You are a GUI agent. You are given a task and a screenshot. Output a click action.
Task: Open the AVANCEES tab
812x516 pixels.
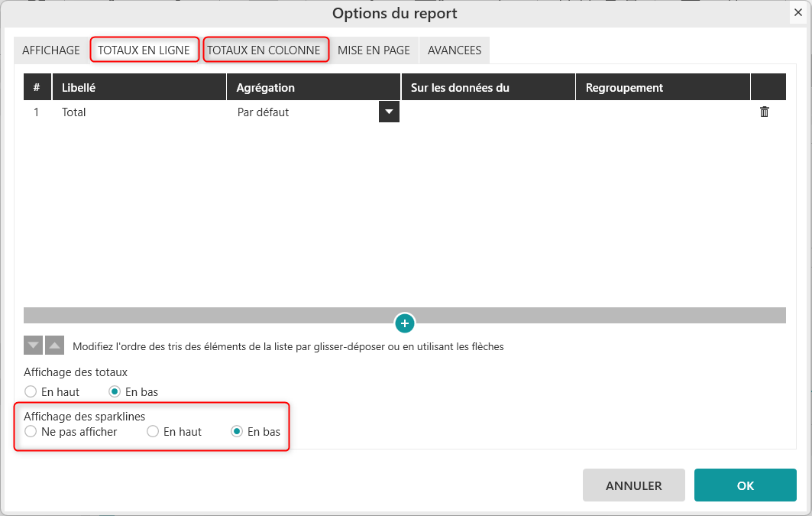tap(455, 50)
